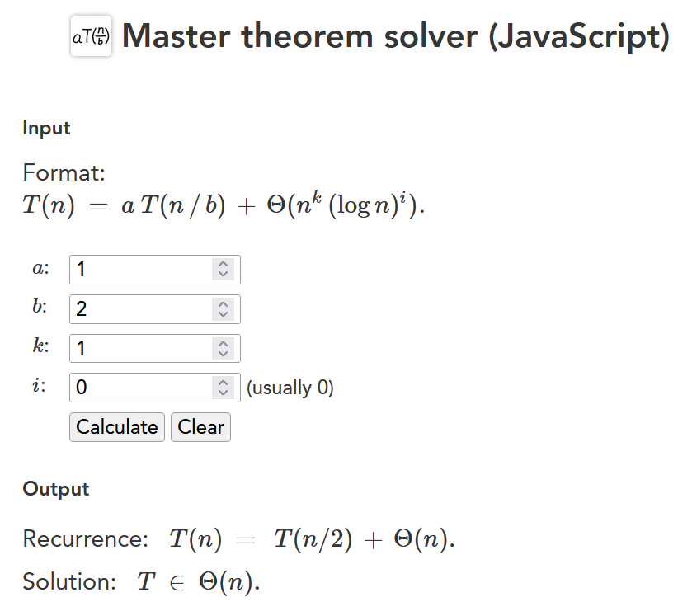Click the aT(n/b) logo icon
The height and width of the screenshot is (616, 692).
[x=91, y=35]
